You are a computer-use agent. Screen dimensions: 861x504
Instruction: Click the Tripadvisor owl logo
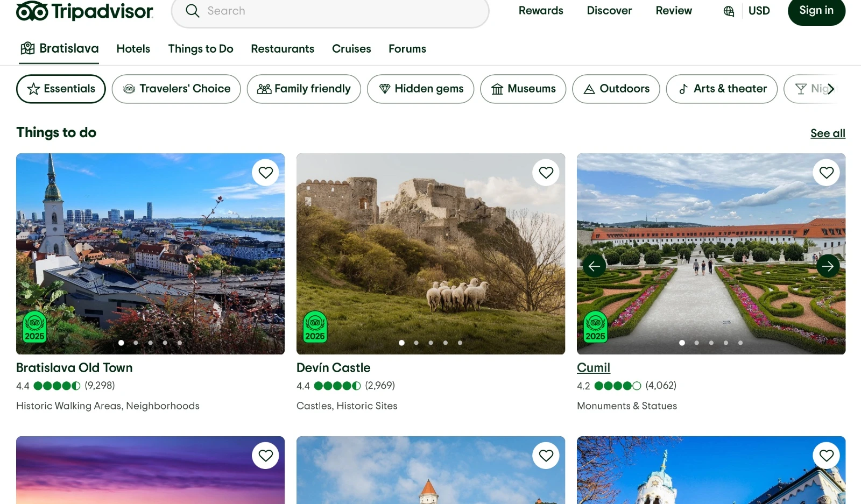point(32,11)
